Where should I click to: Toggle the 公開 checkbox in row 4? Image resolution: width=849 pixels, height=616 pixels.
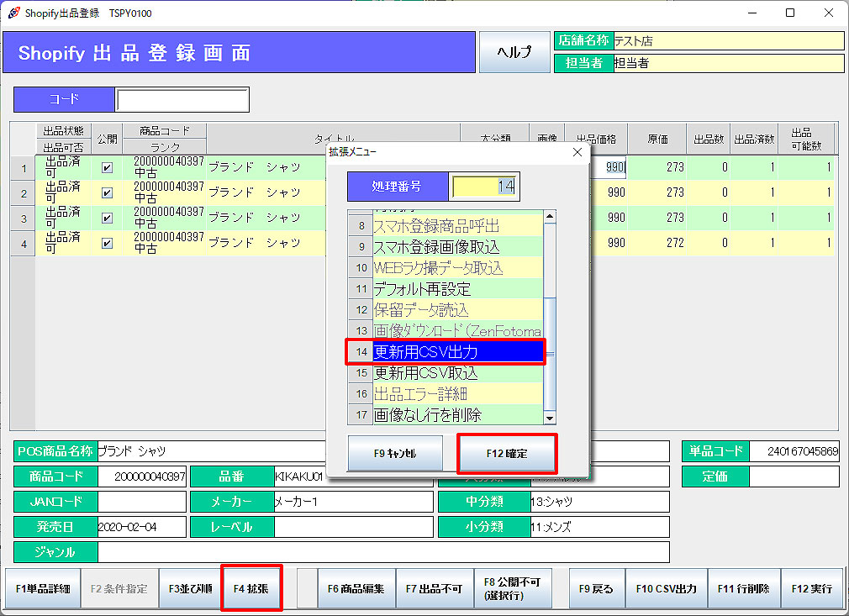[x=107, y=243]
